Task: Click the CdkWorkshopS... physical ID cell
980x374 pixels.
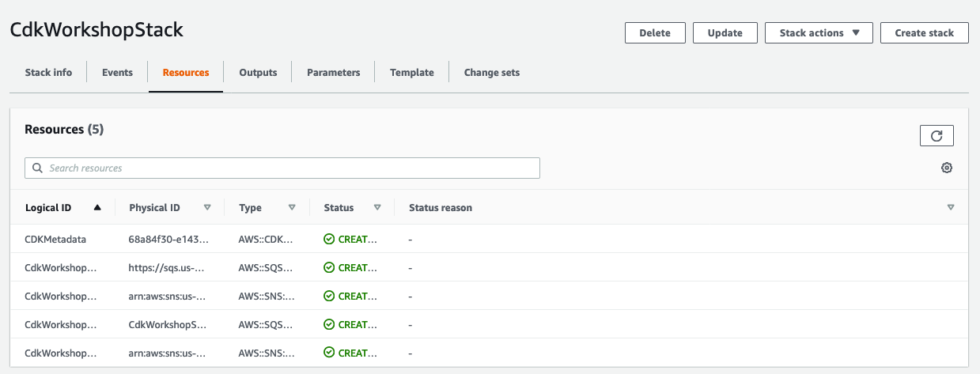Action: coord(167,324)
